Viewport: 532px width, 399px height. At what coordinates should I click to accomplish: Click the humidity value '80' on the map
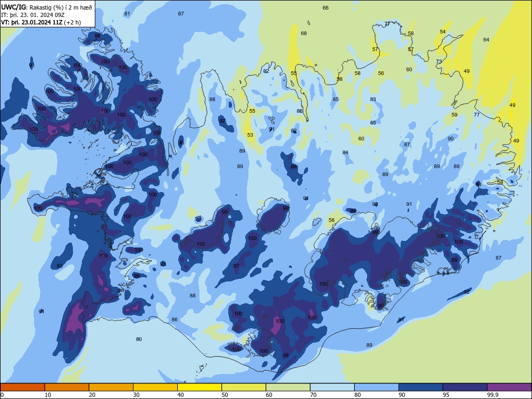coord(139,339)
